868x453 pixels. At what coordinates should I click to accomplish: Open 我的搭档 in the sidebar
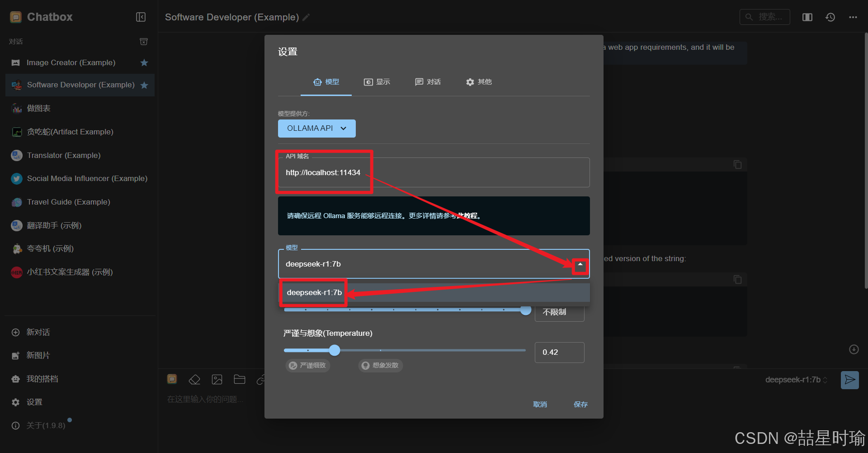80,379
